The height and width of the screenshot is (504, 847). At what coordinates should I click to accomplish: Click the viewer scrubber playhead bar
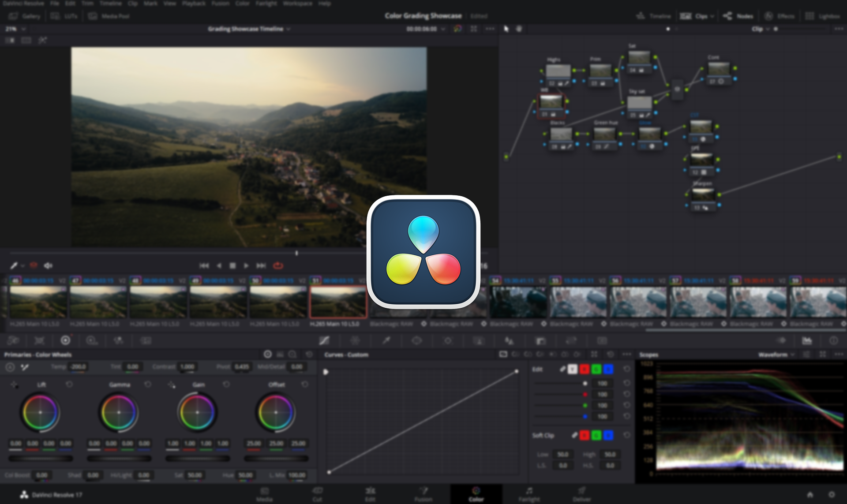[297, 253]
